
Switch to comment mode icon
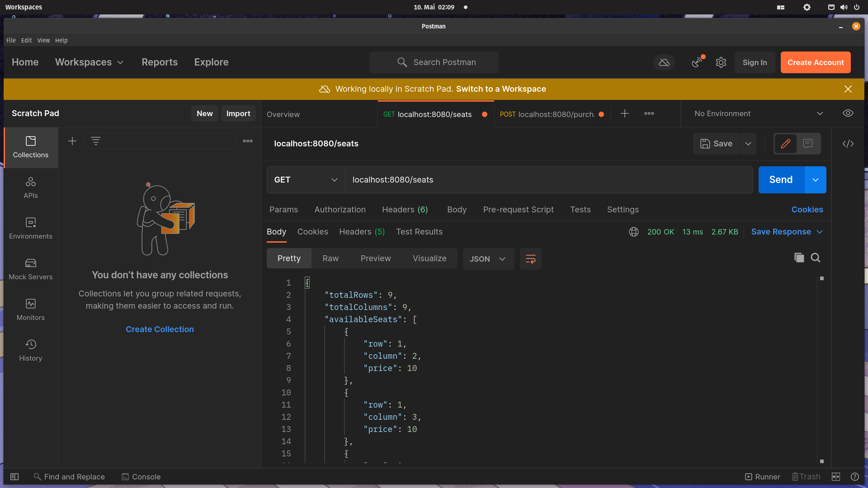[808, 144]
